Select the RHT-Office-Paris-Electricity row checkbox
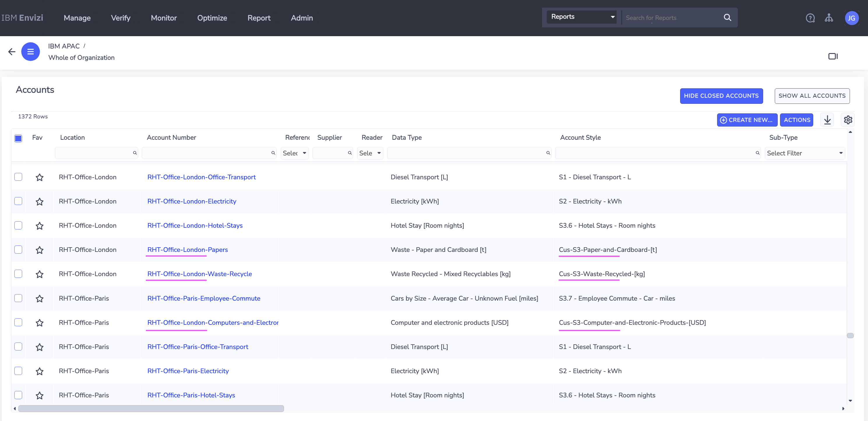Viewport: 868px width, 421px height. (x=18, y=371)
